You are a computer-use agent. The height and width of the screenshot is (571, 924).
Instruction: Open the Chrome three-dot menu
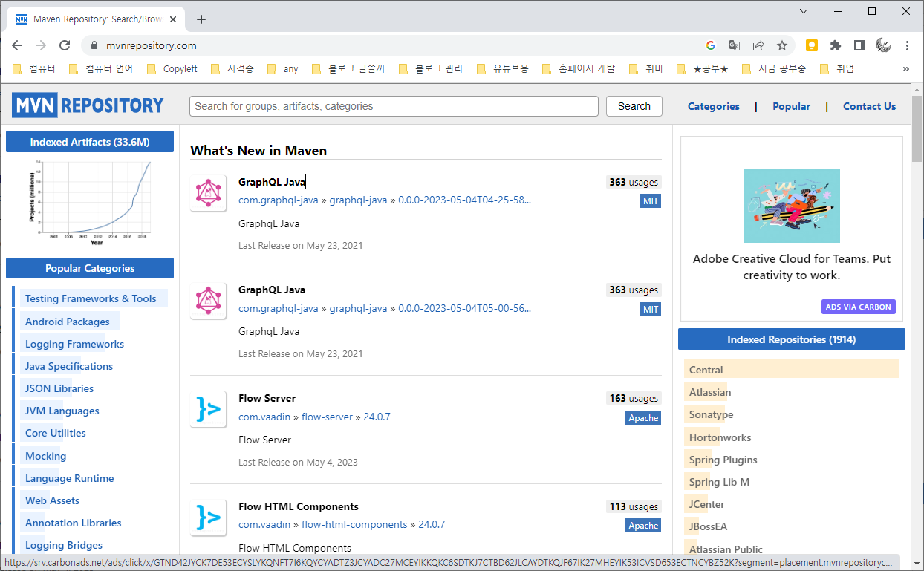907,45
